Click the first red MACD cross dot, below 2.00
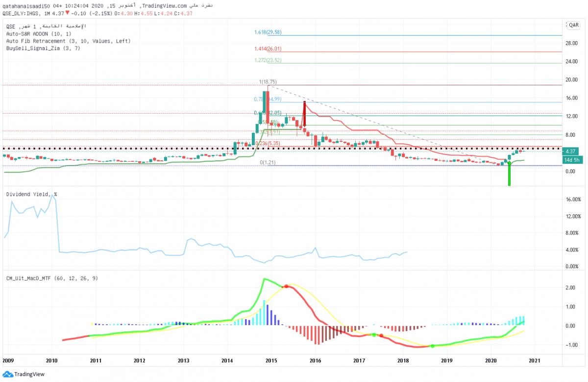This screenshot has width=588, height=382. click(286, 286)
